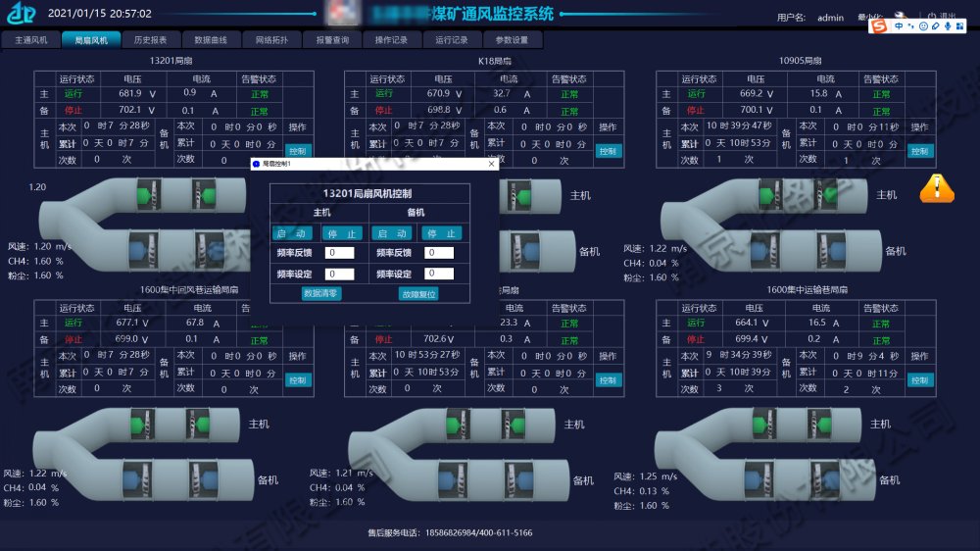Click the 故障复位 button

(418, 293)
